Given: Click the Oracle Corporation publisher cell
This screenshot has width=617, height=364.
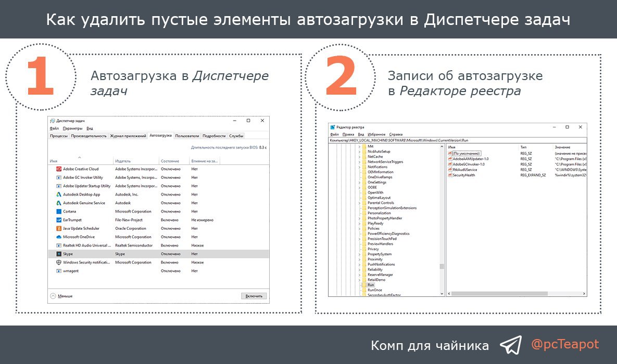Looking at the screenshot, I should pyautogui.click(x=131, y=228).
